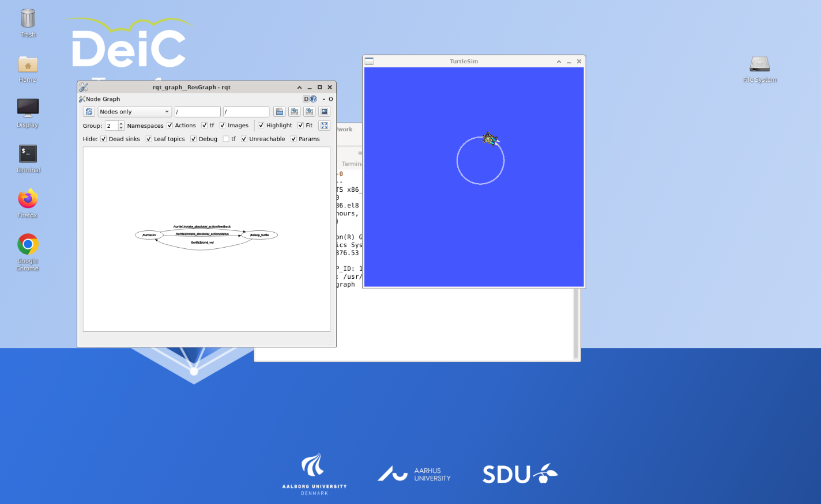
Task: Launch Google Chrome from the desktop
Action: (28, 252)
